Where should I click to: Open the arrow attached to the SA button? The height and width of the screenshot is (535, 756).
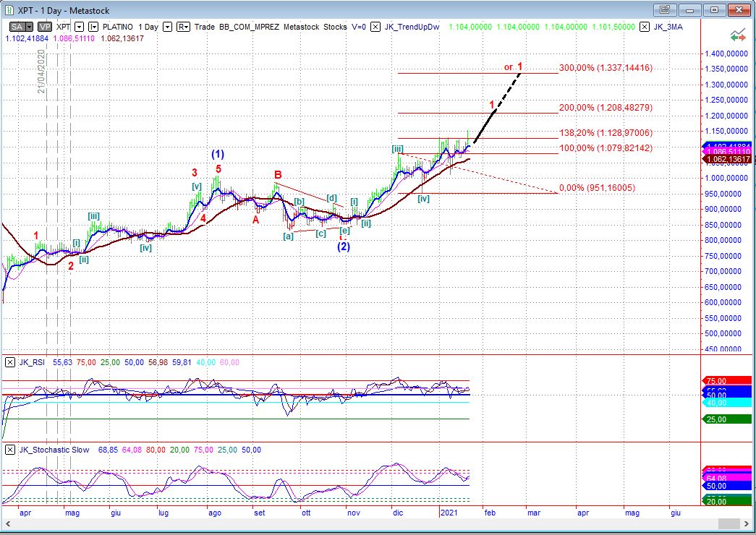[x=30, y=27]
